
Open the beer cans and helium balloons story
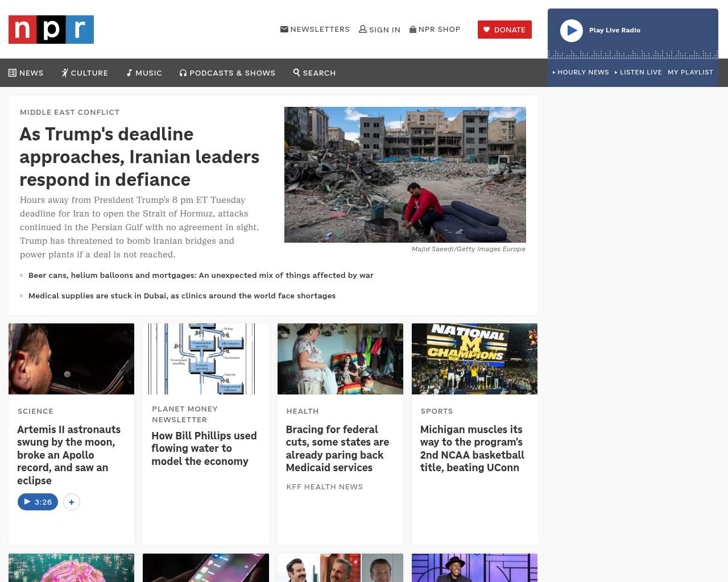point(201,275)
